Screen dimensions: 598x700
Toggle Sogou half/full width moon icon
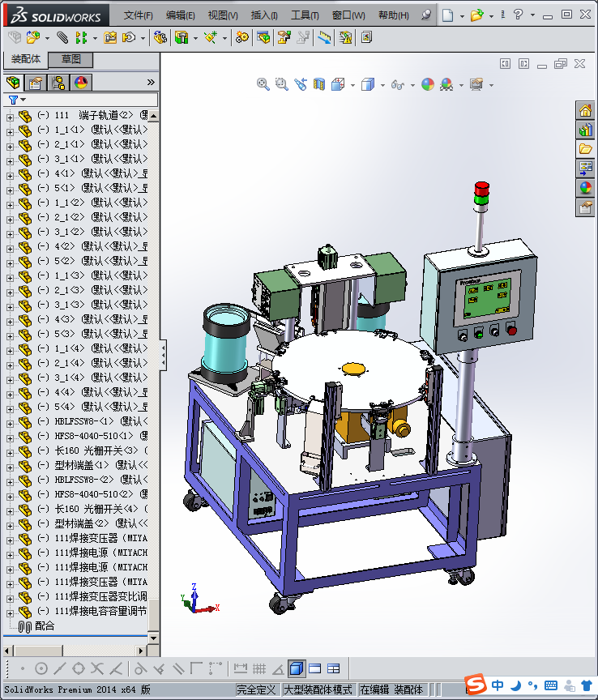516,685
